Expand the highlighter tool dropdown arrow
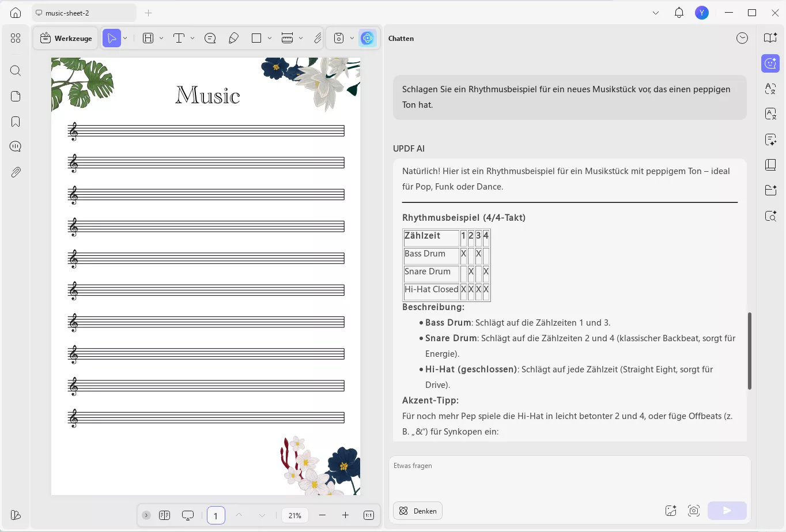This screenshot has width=786, height=532. pyautogui.click(x=161, y=38)
